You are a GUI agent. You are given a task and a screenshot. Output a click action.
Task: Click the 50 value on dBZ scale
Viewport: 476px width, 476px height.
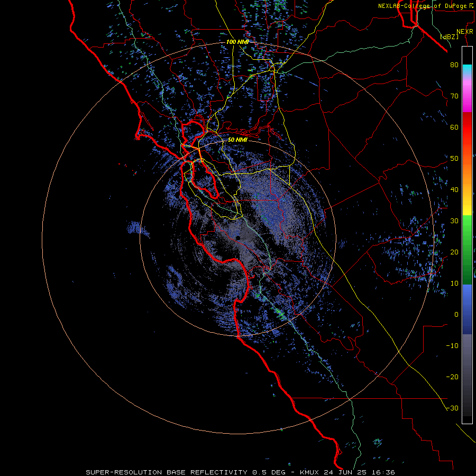click(454, 159)
